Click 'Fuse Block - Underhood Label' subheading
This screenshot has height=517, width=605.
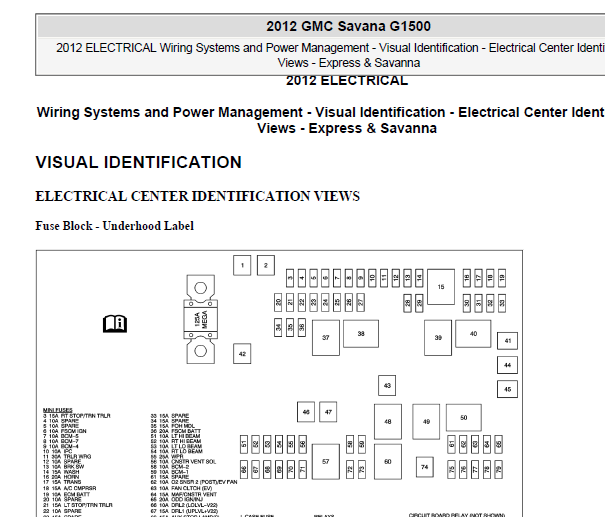(115, 226)
